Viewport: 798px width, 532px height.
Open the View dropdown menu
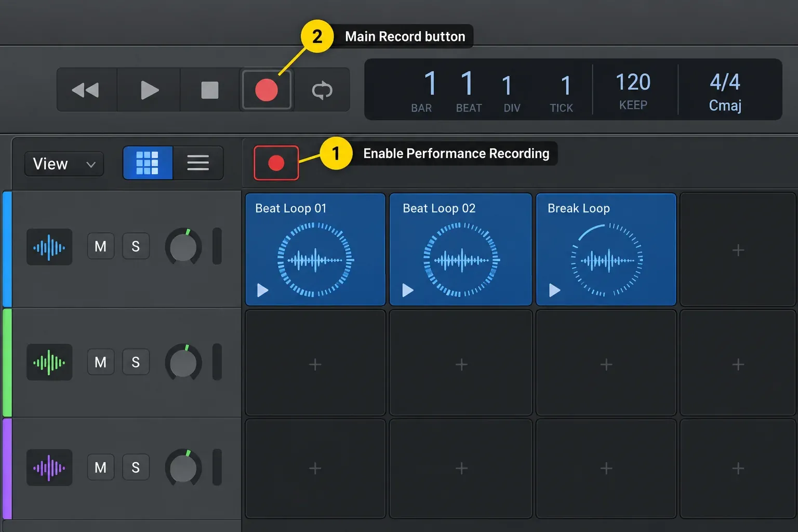pyautogui.click(x=64, y=164)
